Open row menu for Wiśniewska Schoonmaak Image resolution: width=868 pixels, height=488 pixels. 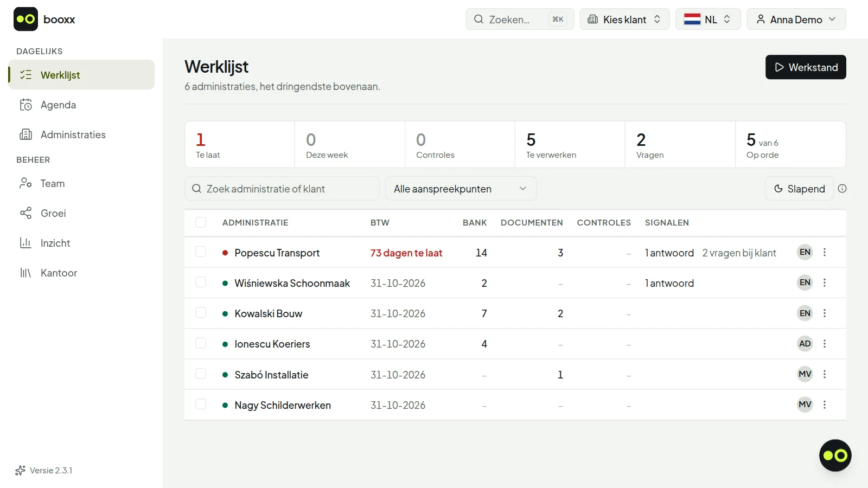(x=825, y=282)
